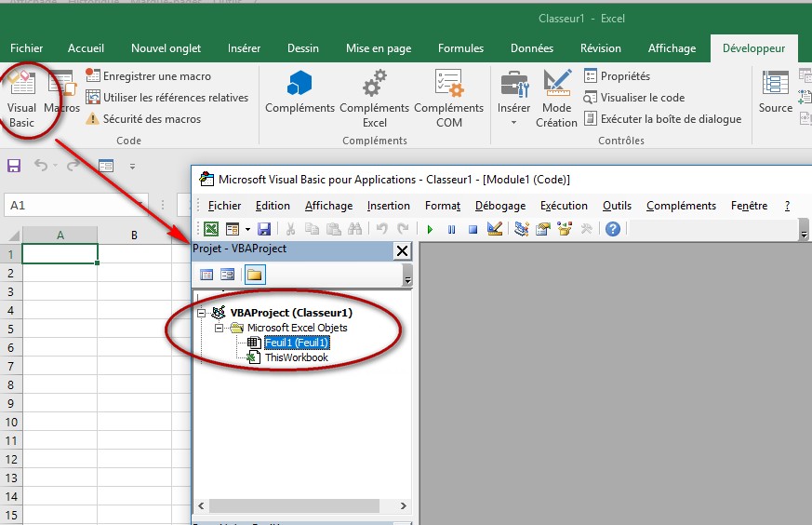Click Insert UserForm icon in VBA toolbar

click(233, 229)
